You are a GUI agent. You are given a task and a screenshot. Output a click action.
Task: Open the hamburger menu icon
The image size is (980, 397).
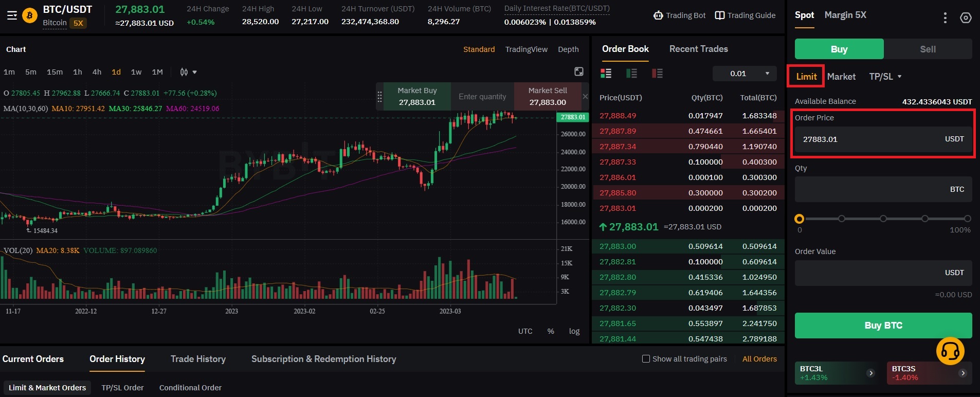click(x=12, y=15)
